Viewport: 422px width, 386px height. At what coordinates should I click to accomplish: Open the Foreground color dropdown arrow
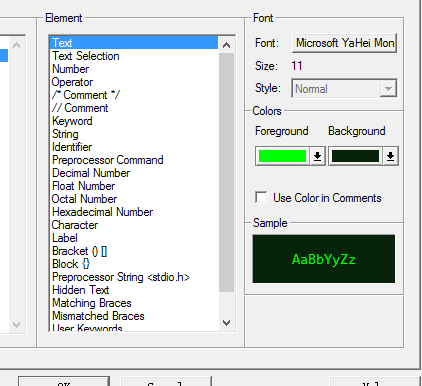click(317, 156)
